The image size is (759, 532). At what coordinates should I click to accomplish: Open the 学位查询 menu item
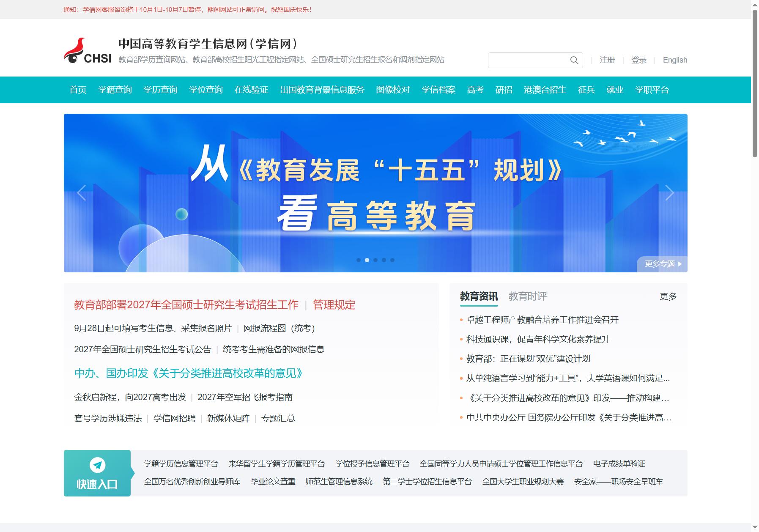[x=206, y=90]
